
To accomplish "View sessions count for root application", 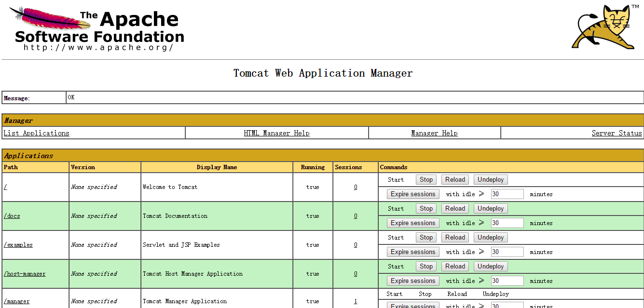I will [356, 187].
